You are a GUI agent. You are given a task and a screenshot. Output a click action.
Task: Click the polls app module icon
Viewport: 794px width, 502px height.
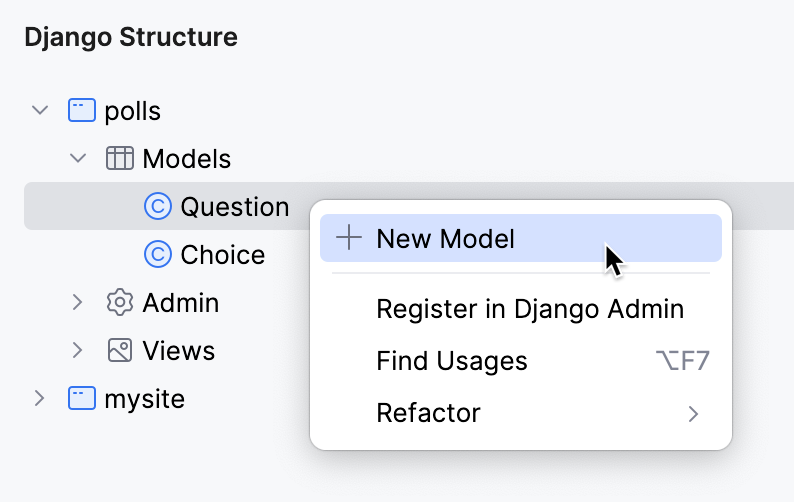pyautogui.click(x=82, y=110)
